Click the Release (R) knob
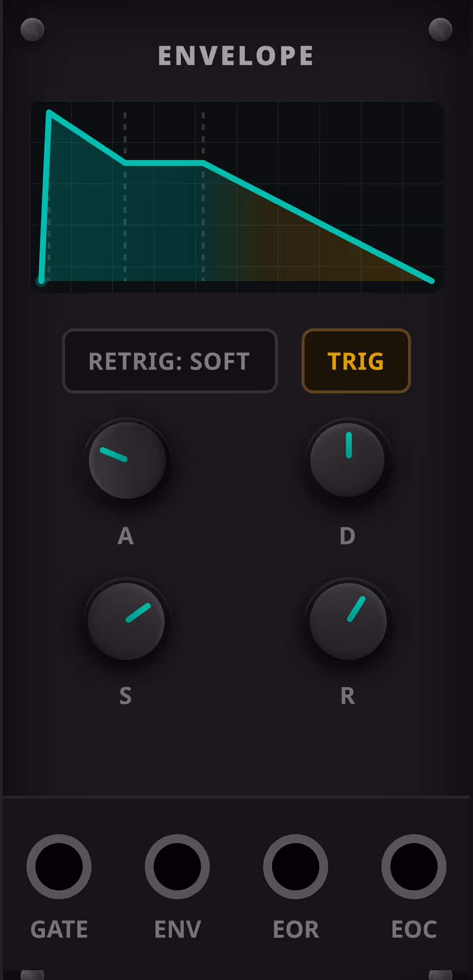The height and width of the screenshot is (980, 473). tap(348, 621)
